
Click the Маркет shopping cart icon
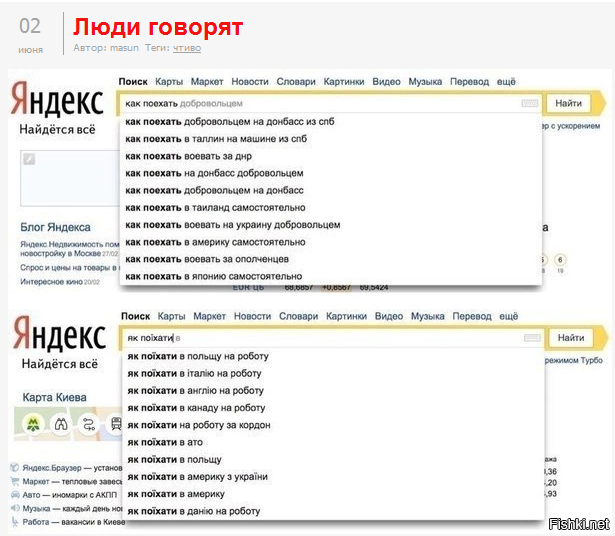point(15,481)
